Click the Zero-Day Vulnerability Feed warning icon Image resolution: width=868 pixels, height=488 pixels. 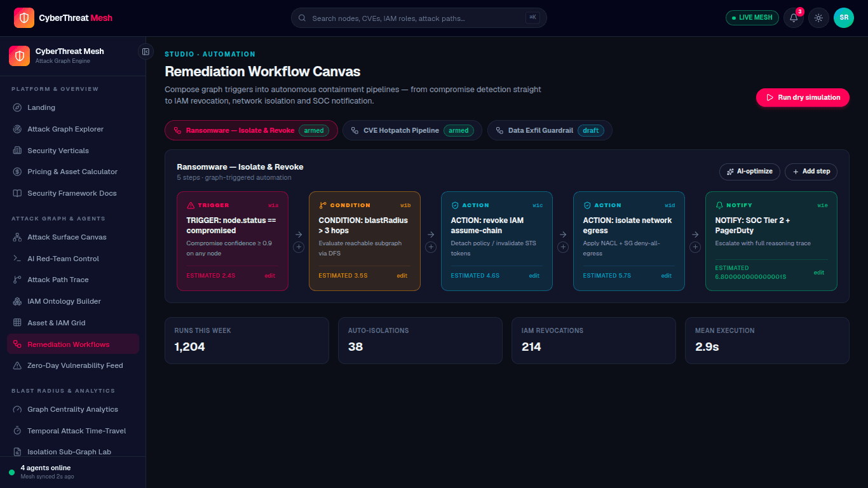(x=17, y=365)
